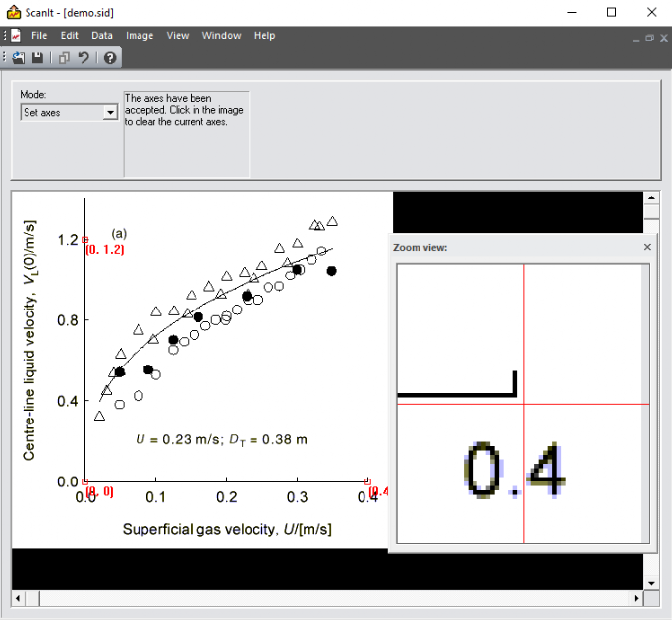Close the inner demo.sid document window

click(x=664, y=38)
